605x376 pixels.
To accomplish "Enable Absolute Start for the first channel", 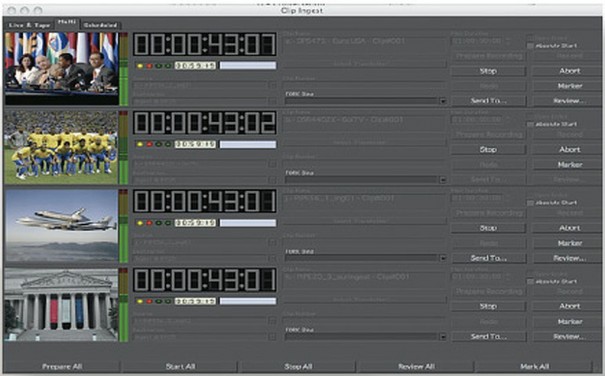I will pyautogui.click(x=531, y=46).
